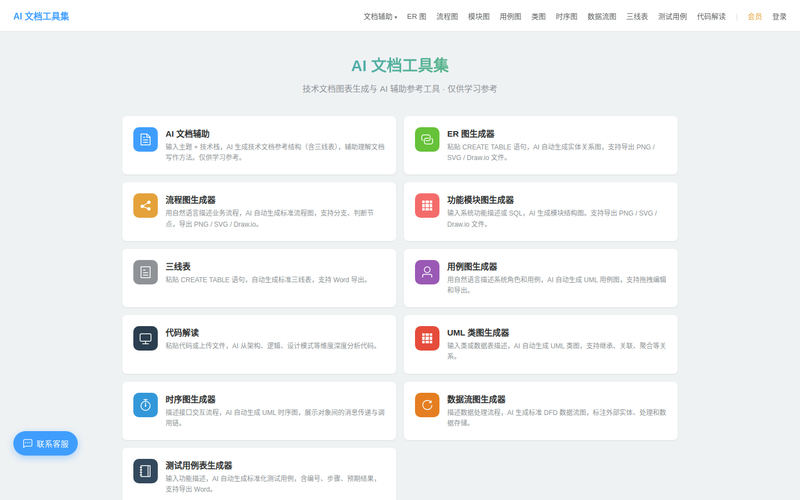Go to 数据流图 in the top navigation

[x=602, y=16]
